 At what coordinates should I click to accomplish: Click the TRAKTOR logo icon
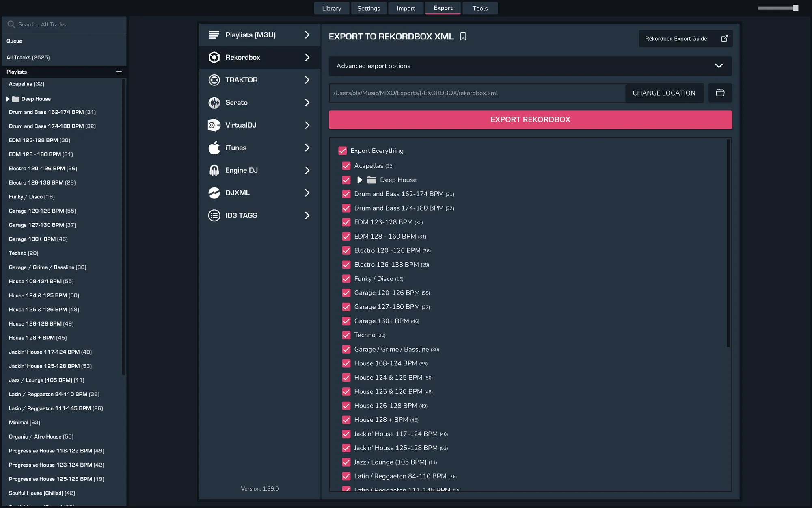coord(214,80)
